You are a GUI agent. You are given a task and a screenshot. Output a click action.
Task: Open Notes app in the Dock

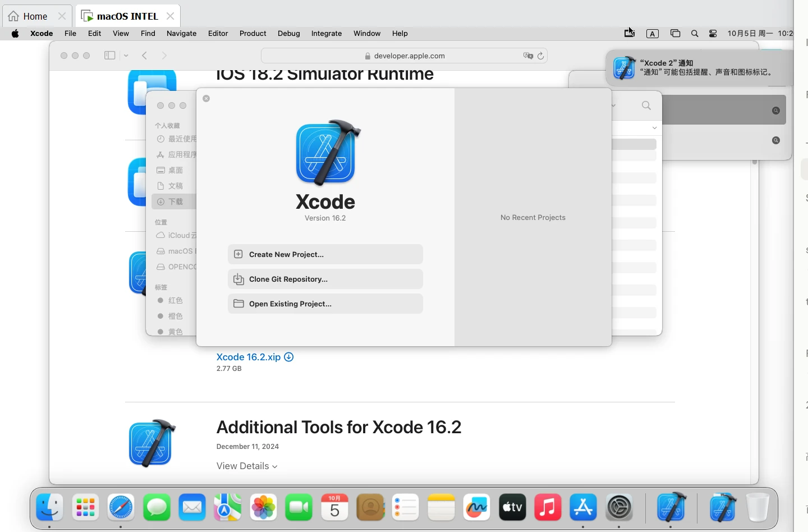click(x=442, y=507)
